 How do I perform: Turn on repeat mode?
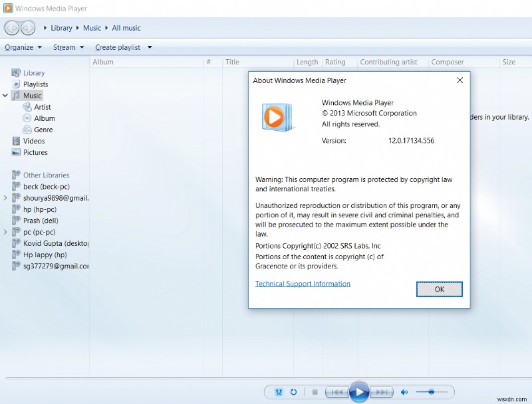click(x=293, y=392)
